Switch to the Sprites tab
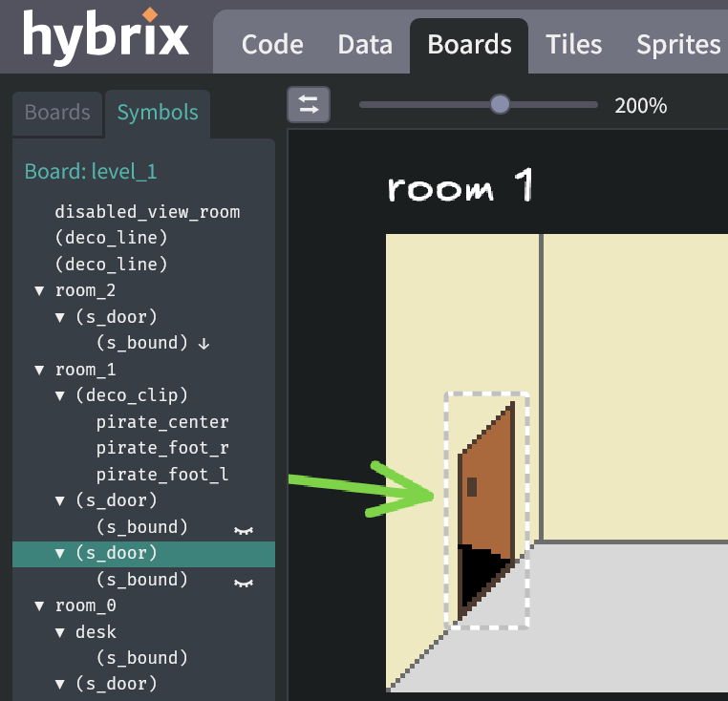The image size is (728, 701). (x=678, y=45)
